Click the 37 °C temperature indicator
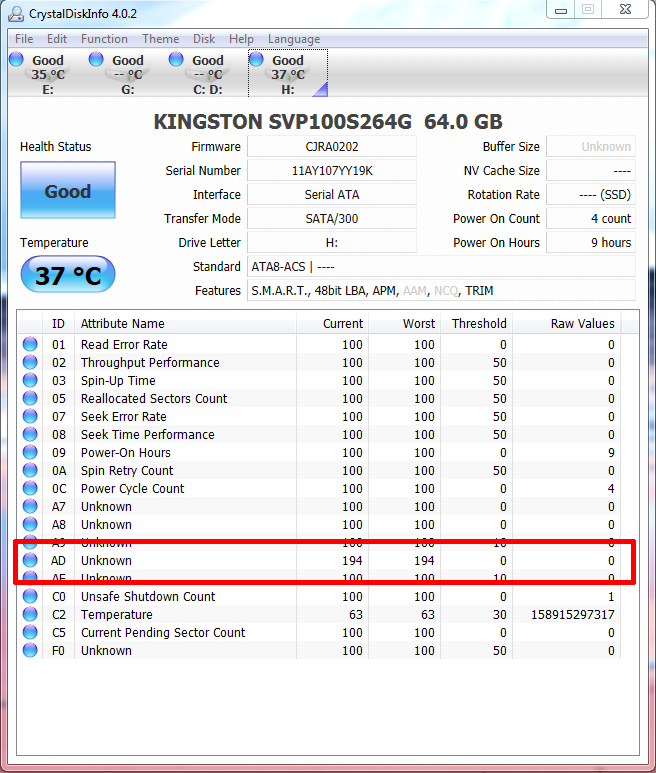The image size is (656, 773). tap(68, 274)
